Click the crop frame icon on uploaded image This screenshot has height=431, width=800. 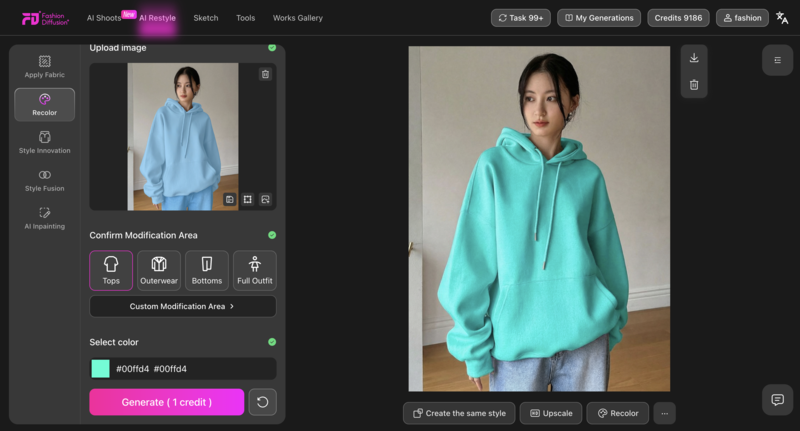247,199
